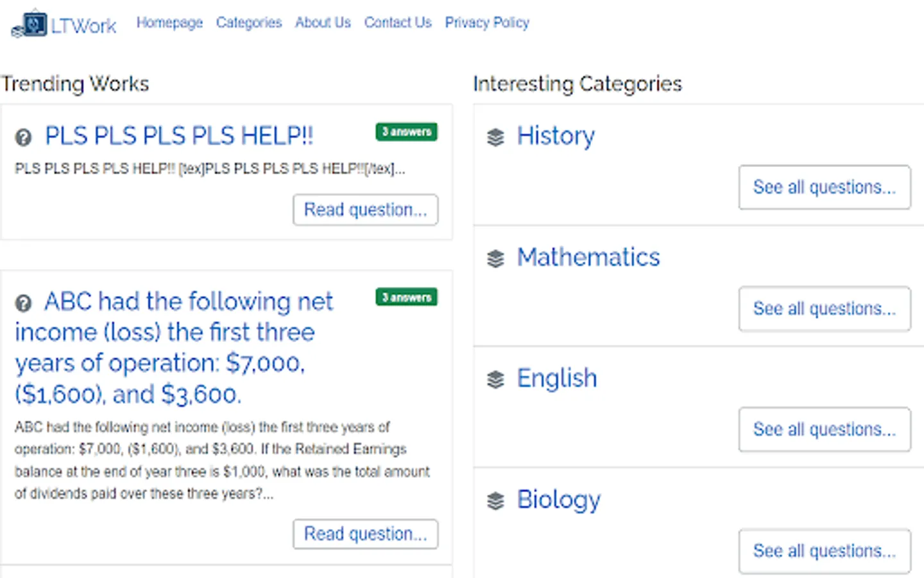Click the stack icon next to English
924x578 pixels.
[x=495, y=380]
